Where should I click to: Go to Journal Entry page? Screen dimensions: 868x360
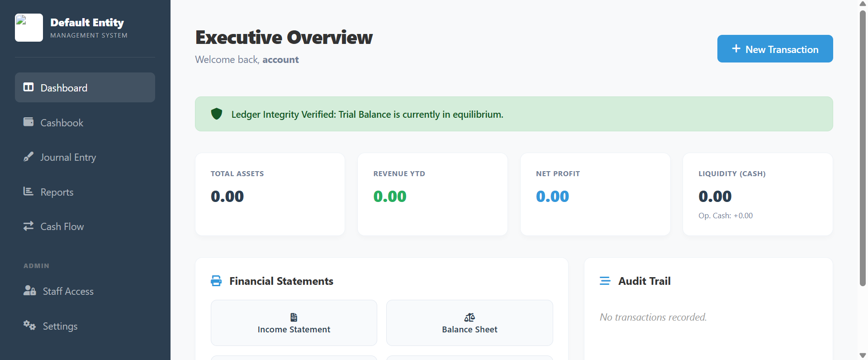85,157
